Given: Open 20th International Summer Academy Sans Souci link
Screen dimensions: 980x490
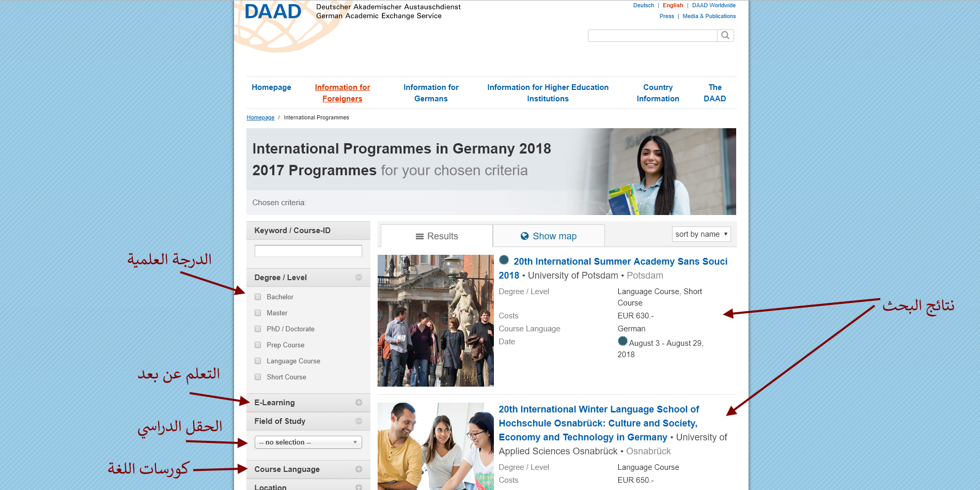Looking at the screenshot, I should click(613, 268).
